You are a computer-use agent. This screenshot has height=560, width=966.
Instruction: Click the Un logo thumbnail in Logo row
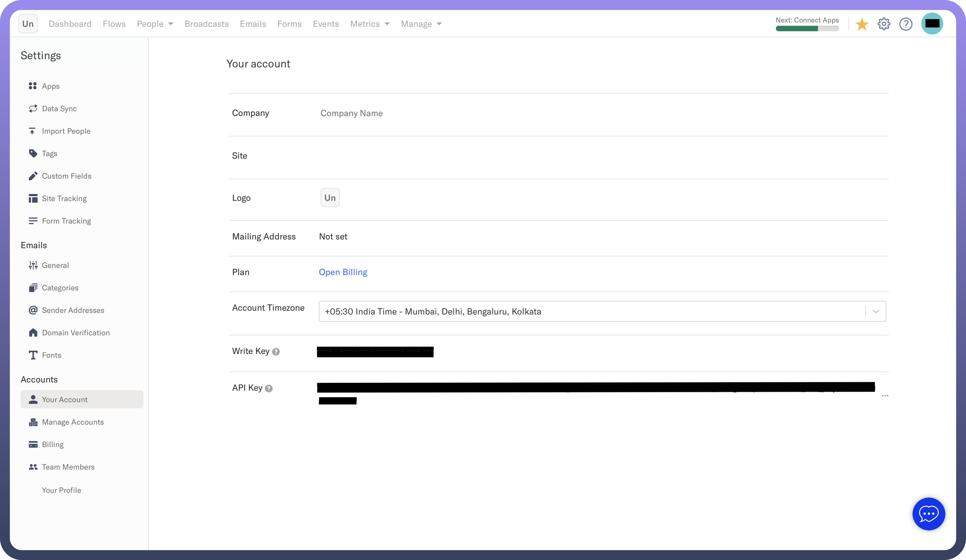(330, 198)
